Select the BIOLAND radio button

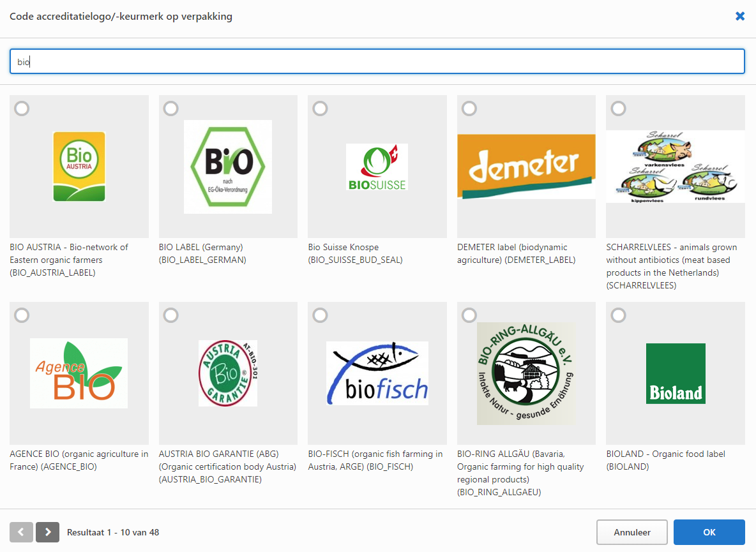(x=619, y=315)
